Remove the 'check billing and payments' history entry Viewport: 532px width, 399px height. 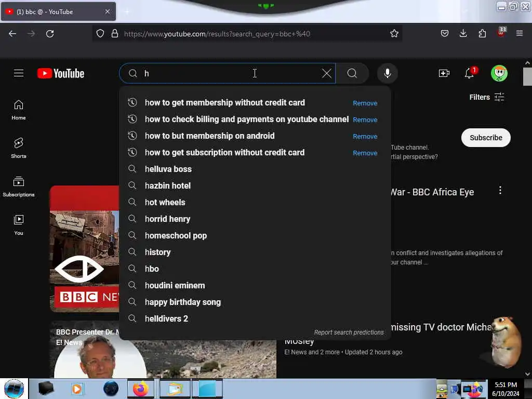[365, 120]
